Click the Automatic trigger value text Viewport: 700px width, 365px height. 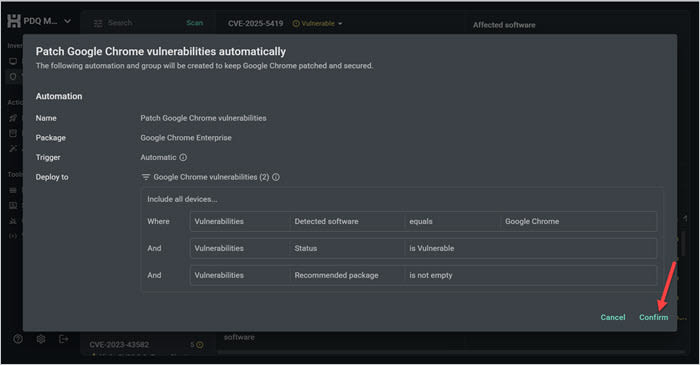(x=158, y=158)
